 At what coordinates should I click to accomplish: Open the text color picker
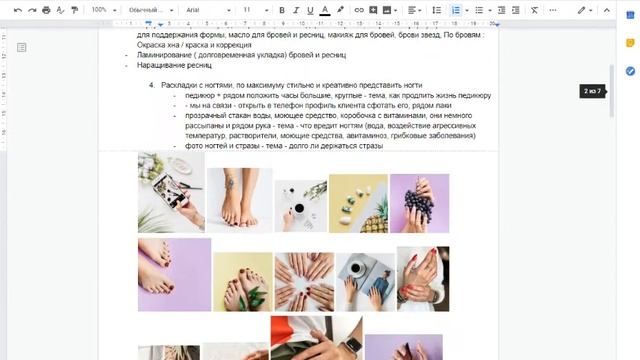[x=325, y=10]
